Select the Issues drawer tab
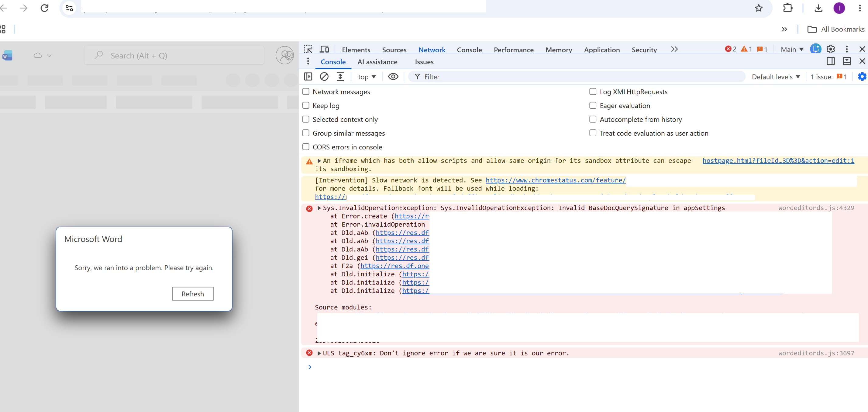 coord(424,62)
